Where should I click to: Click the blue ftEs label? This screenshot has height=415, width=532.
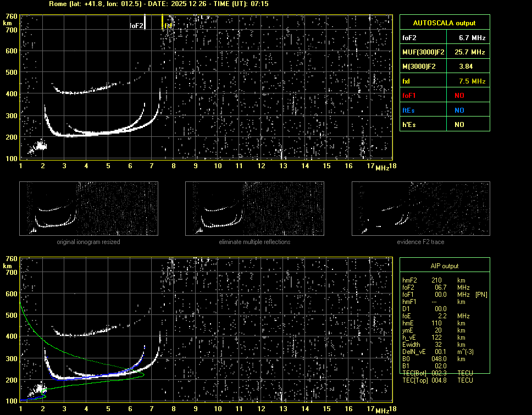409,110
